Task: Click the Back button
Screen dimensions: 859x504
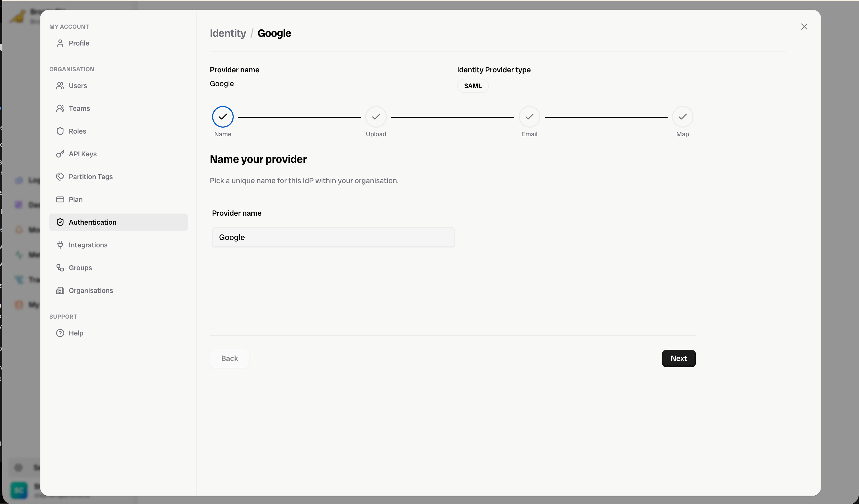Action: coord(229,358)
